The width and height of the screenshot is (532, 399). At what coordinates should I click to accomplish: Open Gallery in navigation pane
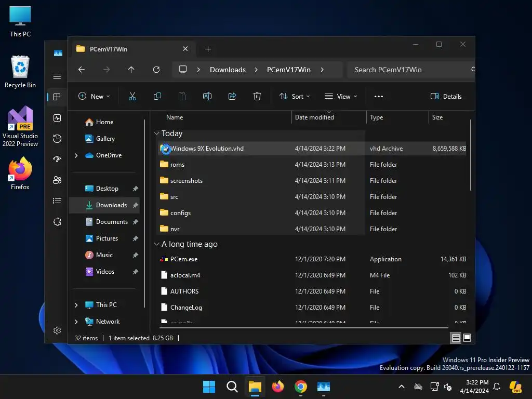pyautogui.click(x=105, y=139)
